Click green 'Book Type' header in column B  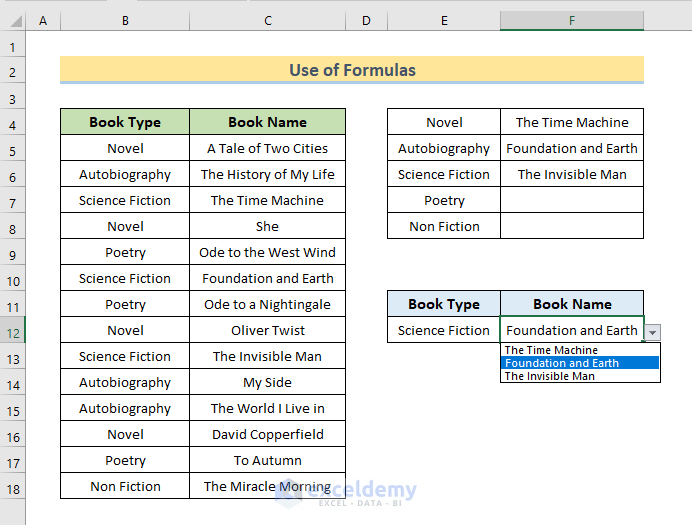125,122
